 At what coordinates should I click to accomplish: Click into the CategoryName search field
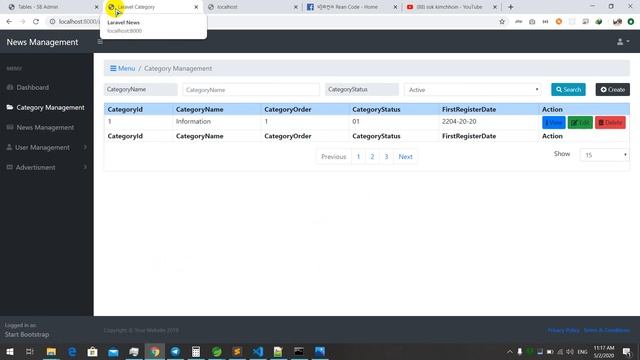click(x=251, y=90)
